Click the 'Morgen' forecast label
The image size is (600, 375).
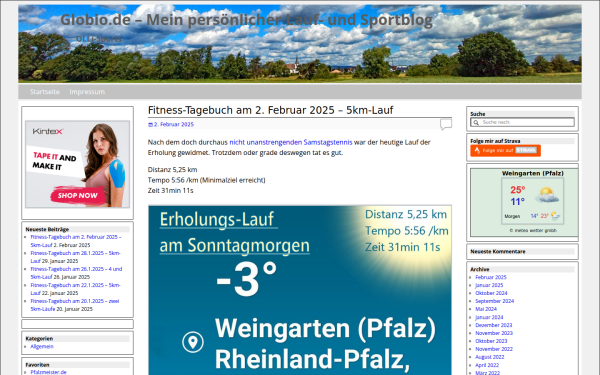[x=512, y=216]
